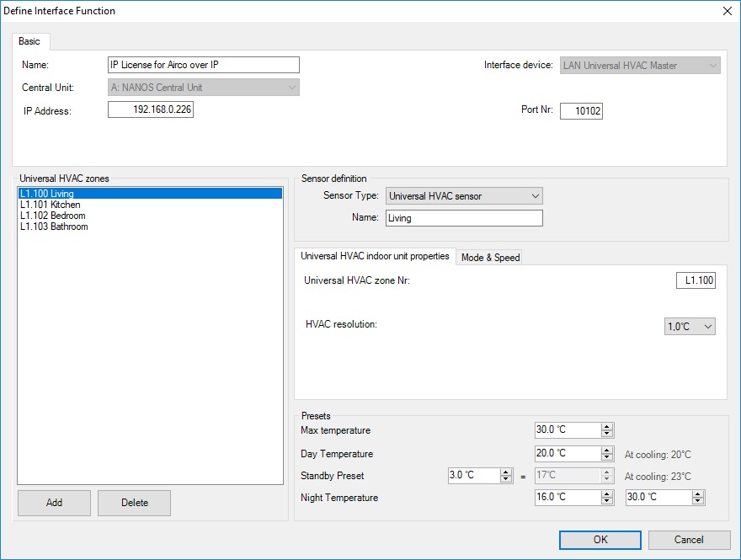
Task: Increase Standby Preset offset value
Action: click(506, 472)
